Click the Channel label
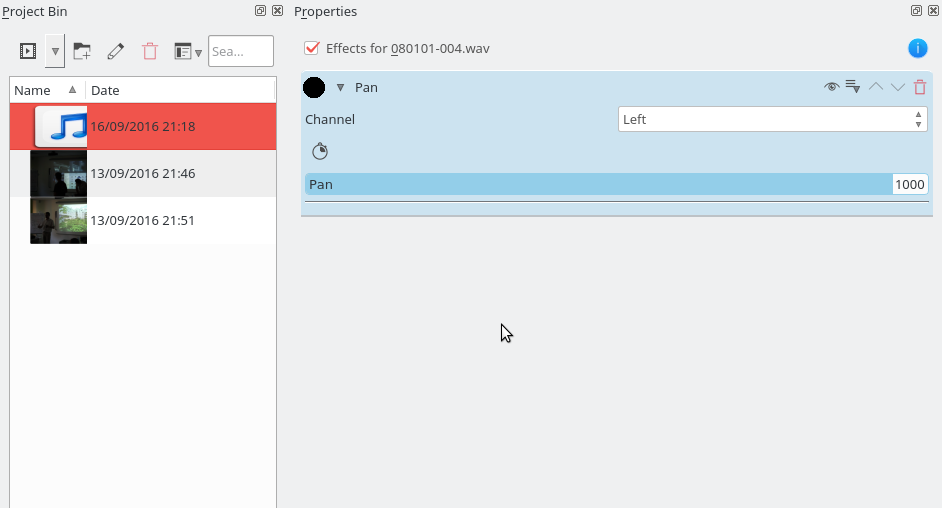The height and width of the screenshot is (508, 942). [x=330, y=119]
